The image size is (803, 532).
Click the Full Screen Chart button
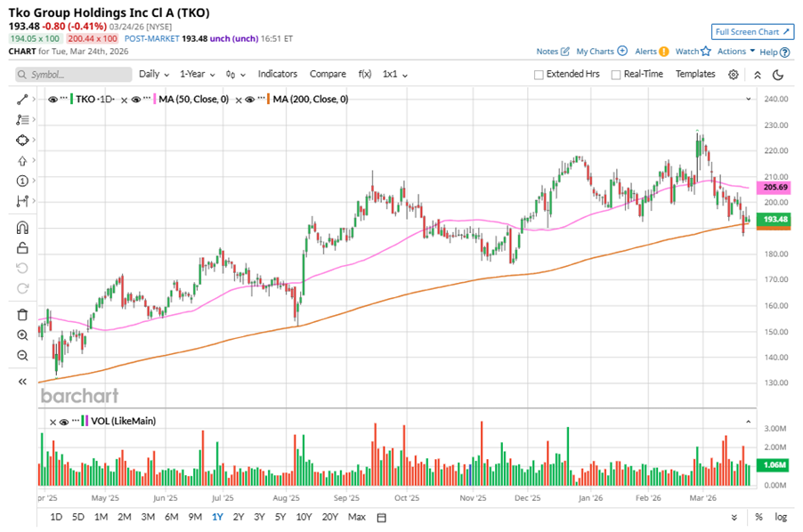pos(752,32)
